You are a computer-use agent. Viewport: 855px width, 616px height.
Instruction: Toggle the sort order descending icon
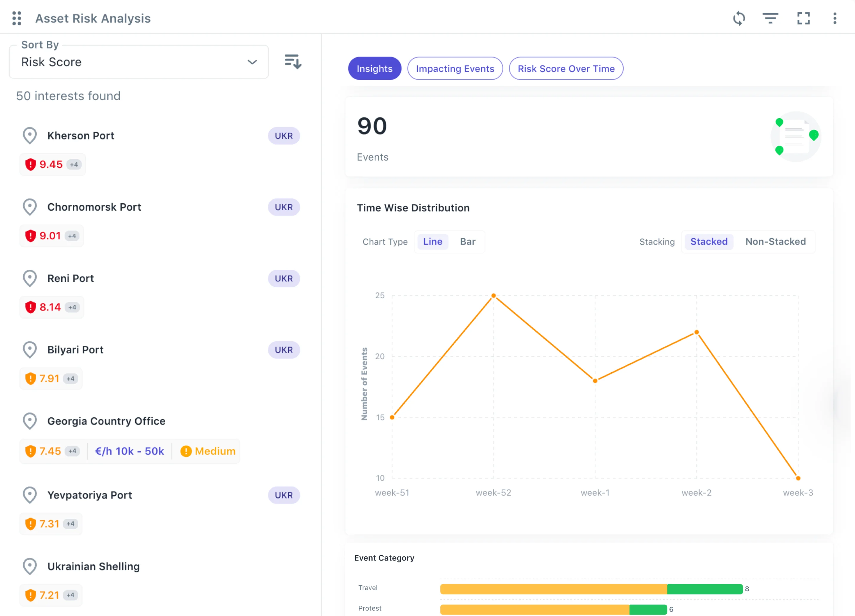coord(293,61)
